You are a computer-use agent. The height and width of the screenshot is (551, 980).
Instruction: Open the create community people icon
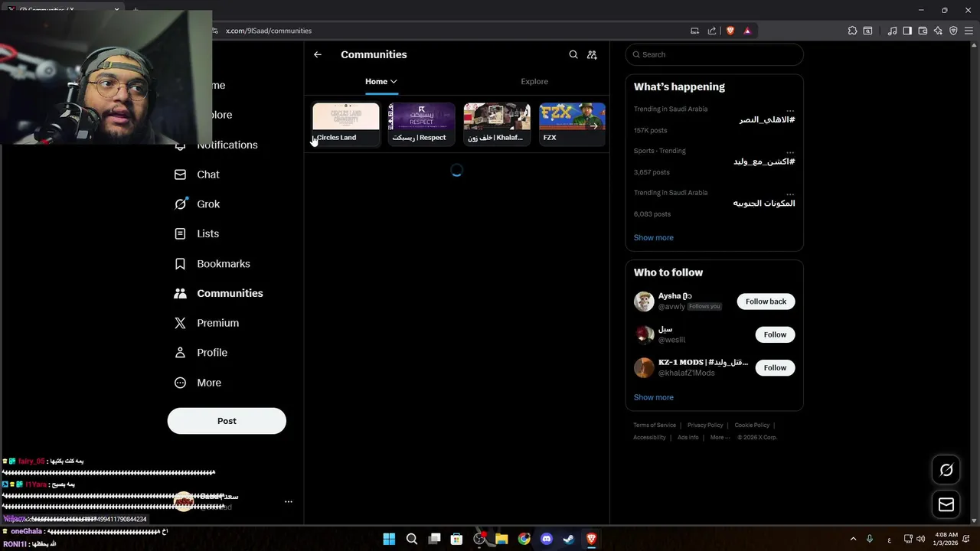[x=592, y=54]
